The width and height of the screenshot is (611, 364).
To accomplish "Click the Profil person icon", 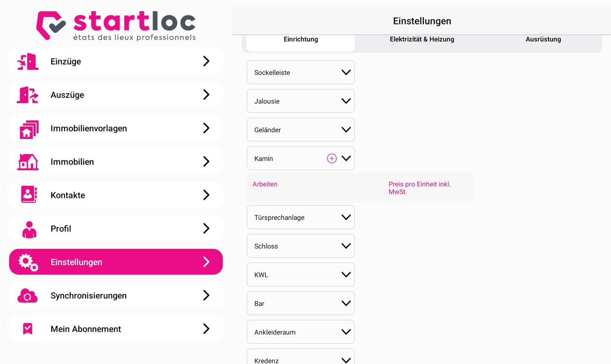I will 29,229.
